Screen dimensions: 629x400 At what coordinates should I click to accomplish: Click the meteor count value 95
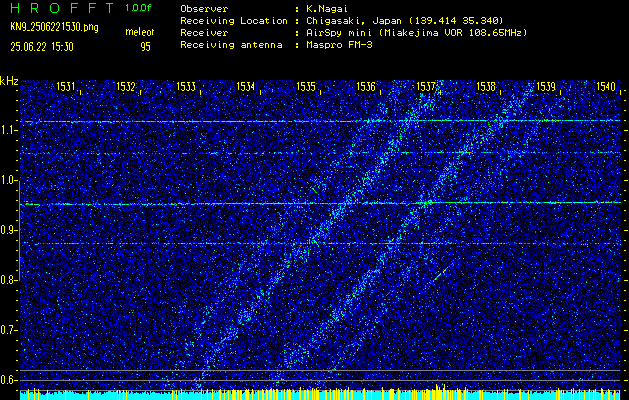click(x=145, y=47)
